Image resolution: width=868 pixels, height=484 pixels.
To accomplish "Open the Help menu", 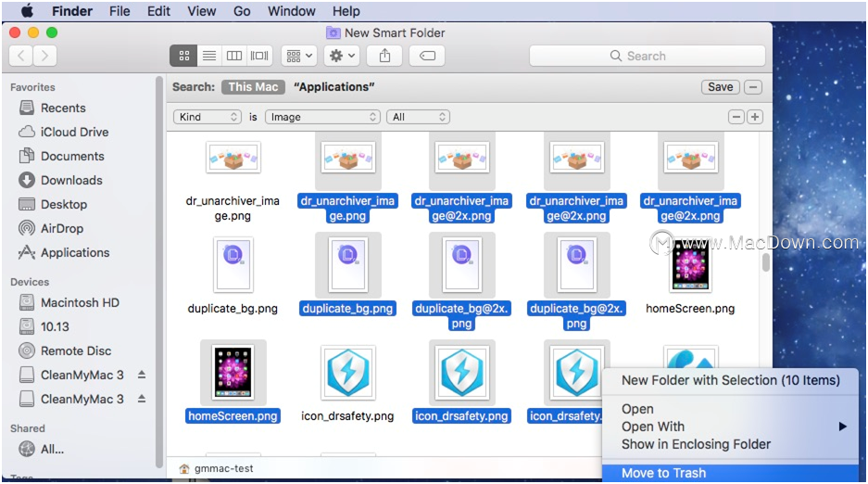I will click(x=346, y=11).
